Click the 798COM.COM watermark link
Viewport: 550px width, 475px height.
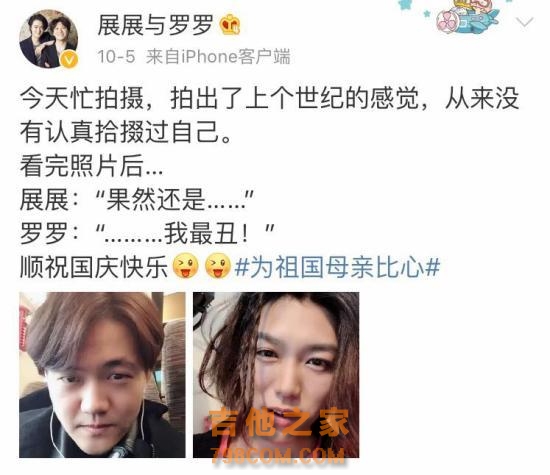[x=278, y=456]
